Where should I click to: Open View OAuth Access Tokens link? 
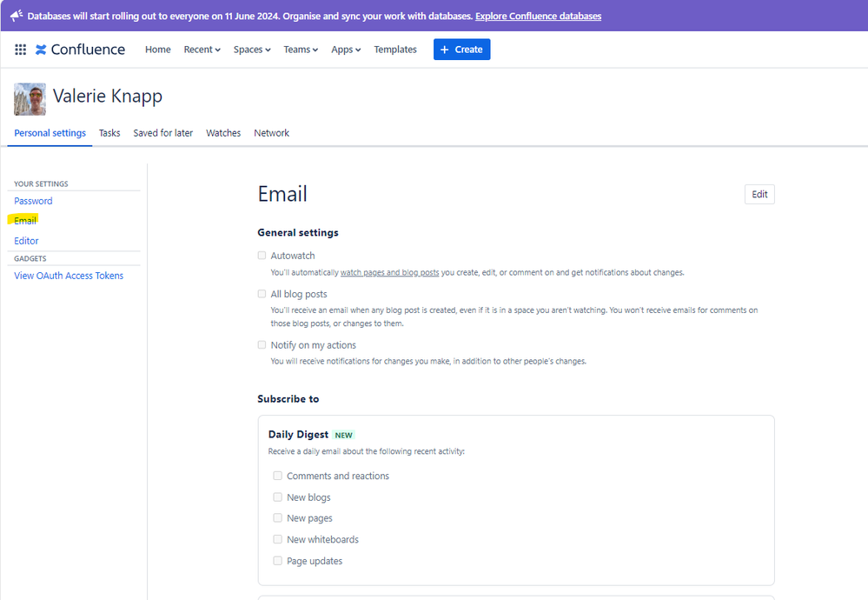pyautogui.click(x=69, y=276)
